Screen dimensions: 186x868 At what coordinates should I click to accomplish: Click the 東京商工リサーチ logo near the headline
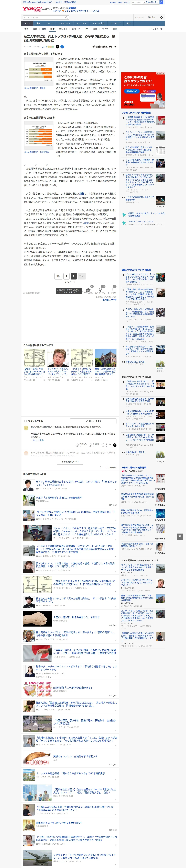(104, 47)
